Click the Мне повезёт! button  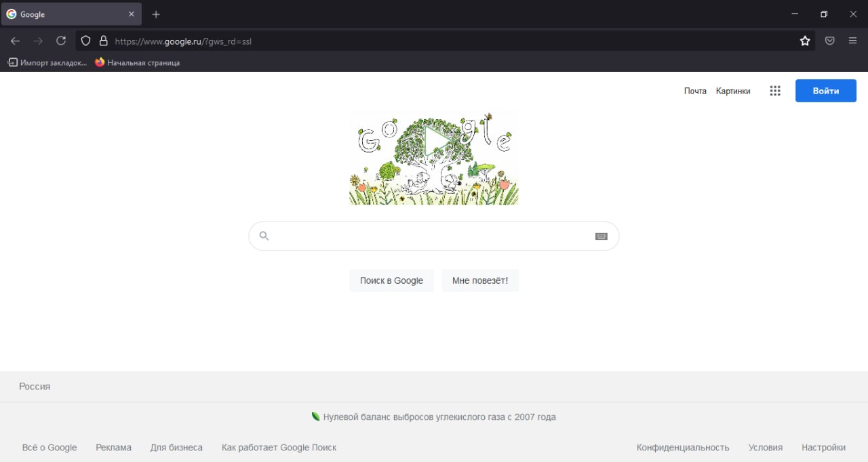click(x=480, y=280)
